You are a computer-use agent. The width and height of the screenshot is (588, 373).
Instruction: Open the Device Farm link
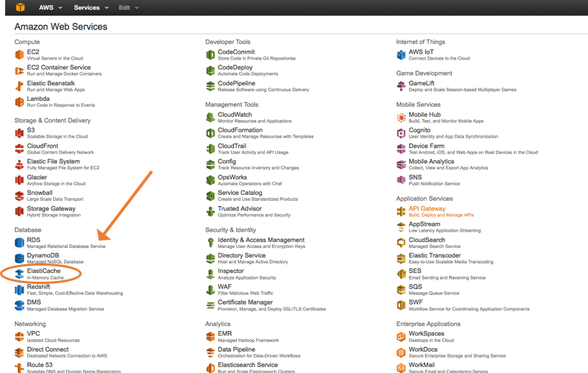(426, 146)
